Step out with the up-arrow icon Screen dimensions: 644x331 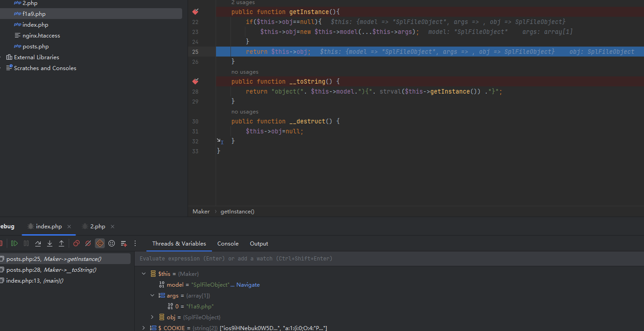tap(61, 243)
